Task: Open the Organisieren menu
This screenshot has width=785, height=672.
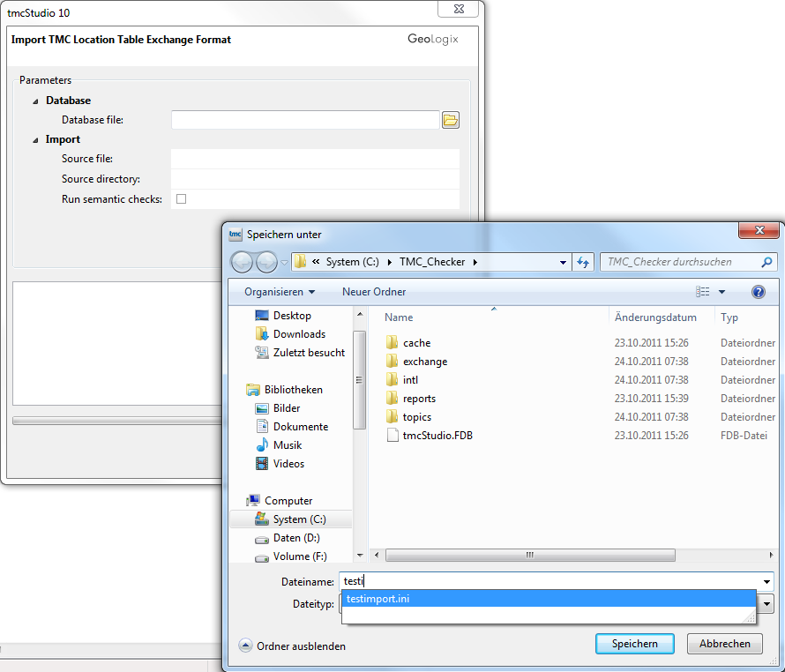Action: pos(280,292)
